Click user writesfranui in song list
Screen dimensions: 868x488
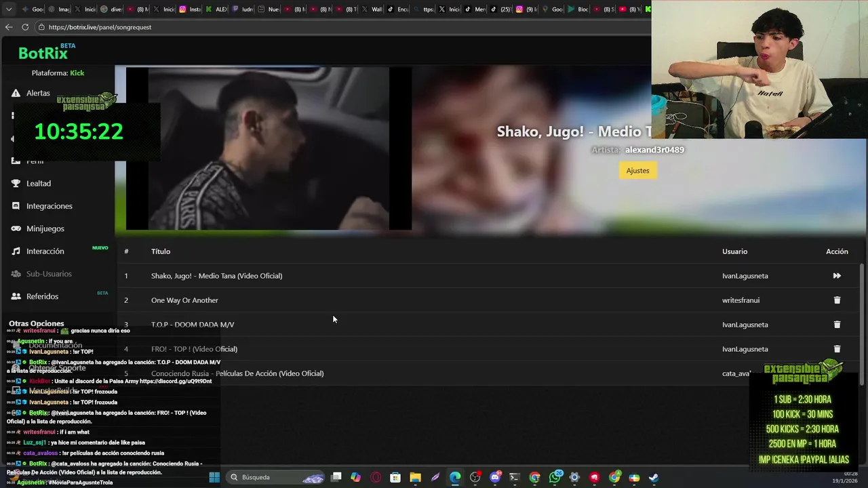[741, 300]
